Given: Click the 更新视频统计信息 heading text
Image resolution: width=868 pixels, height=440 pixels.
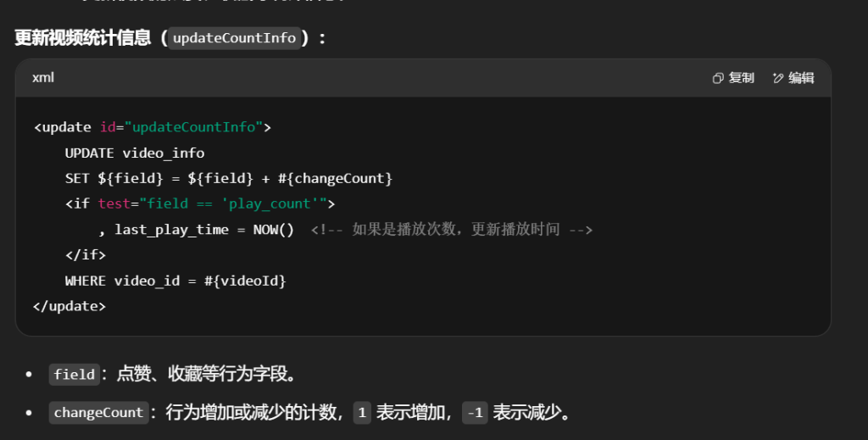Looking at the screenshot, I should pyautogui.click(x=81, y=38).
